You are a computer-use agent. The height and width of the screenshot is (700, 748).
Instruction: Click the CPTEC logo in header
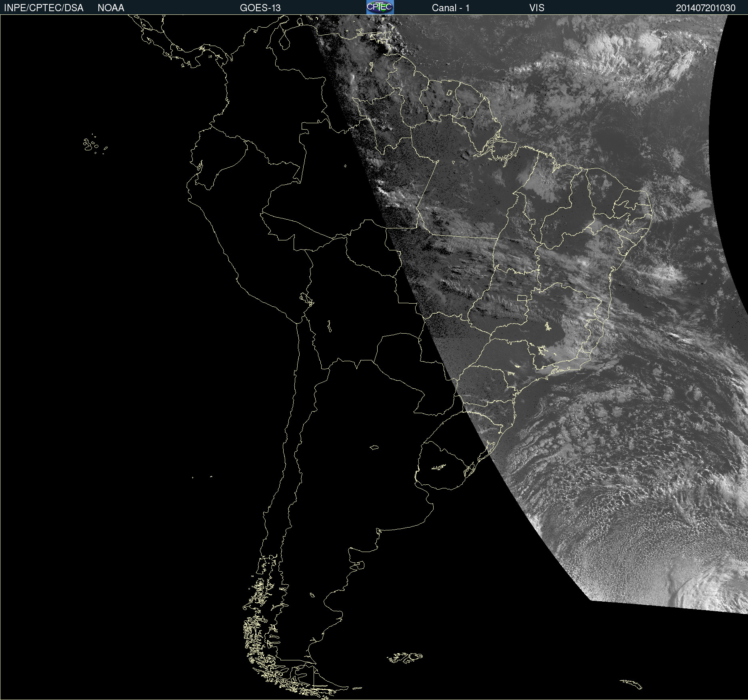pyautogui.click(x=380, y=7)
